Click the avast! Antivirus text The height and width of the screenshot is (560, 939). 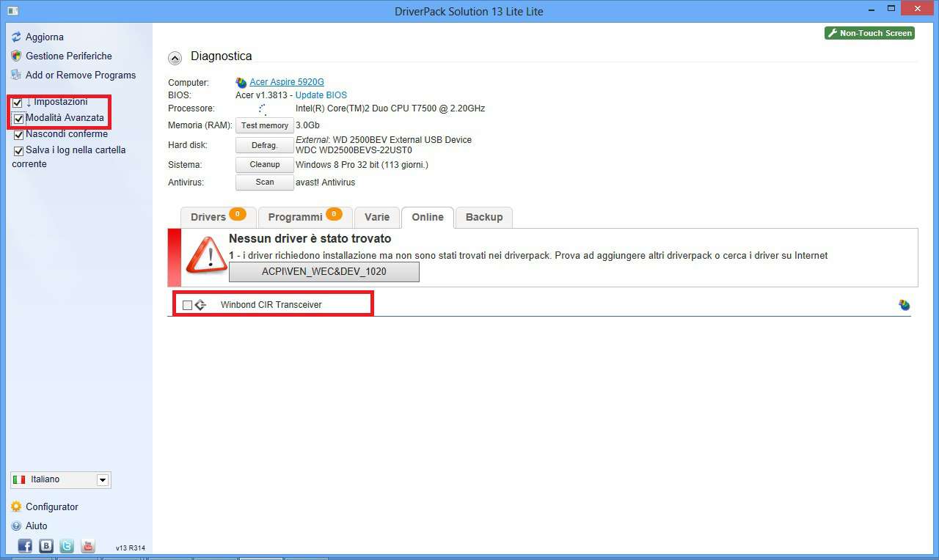point(326,183)
